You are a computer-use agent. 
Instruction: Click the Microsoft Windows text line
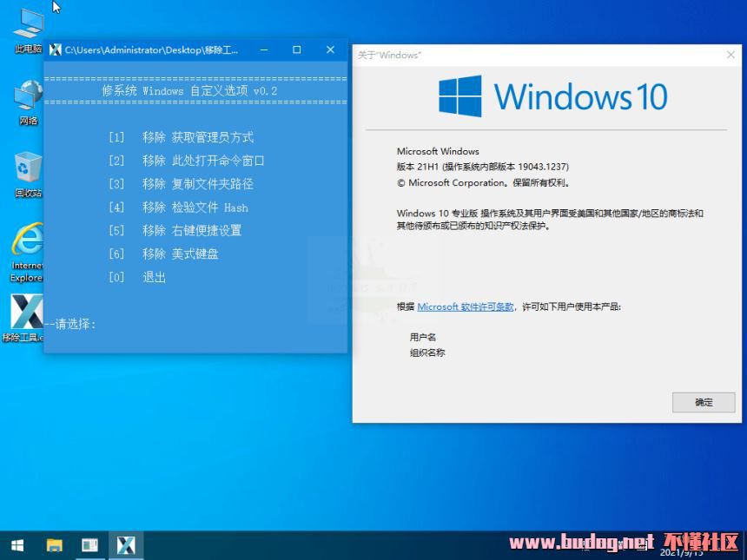click(438, 151)
